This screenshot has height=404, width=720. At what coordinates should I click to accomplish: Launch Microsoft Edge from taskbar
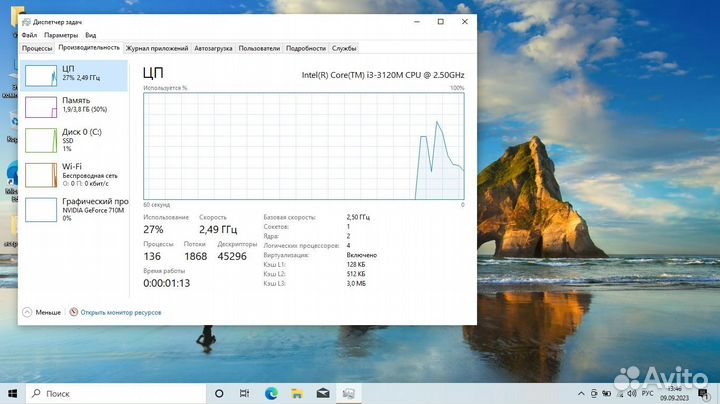pyautogui.click(x=271, y=393)
